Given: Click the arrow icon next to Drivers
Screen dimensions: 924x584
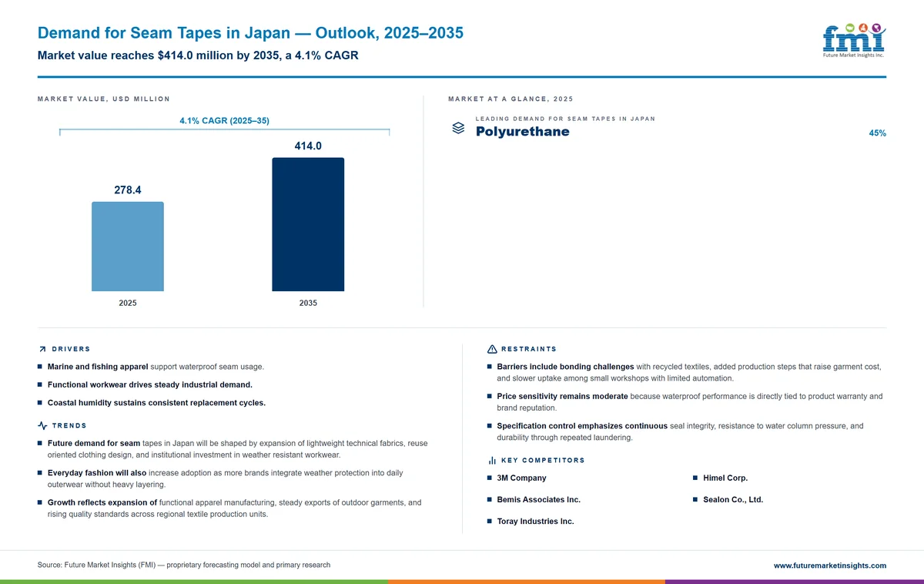Looking at the screenshot, I should tap(42, 349).
